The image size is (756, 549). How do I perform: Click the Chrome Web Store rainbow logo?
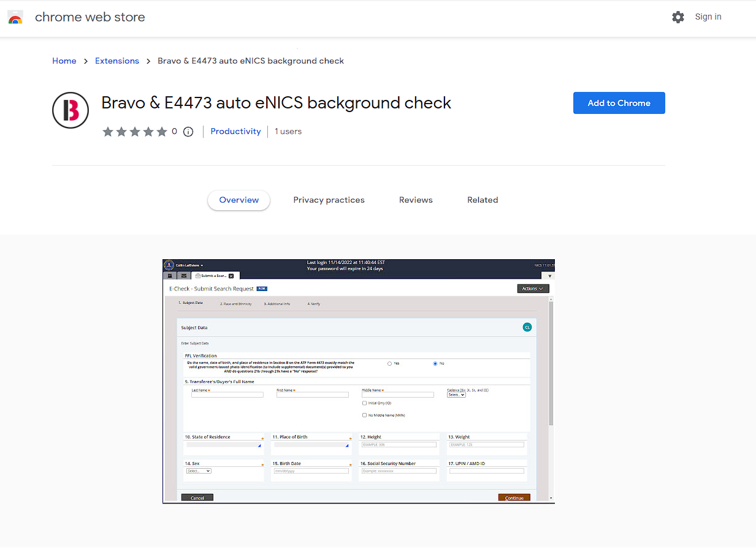pos(15,17)
